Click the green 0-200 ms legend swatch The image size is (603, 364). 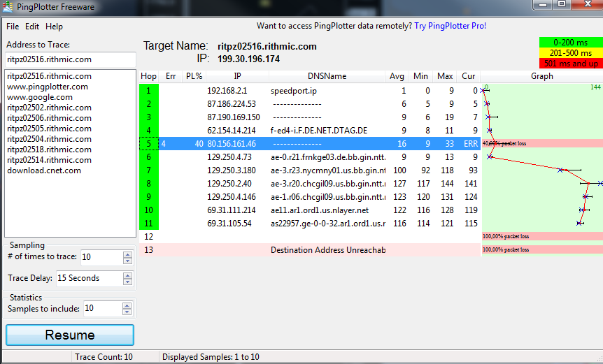(x=571, y=42)
